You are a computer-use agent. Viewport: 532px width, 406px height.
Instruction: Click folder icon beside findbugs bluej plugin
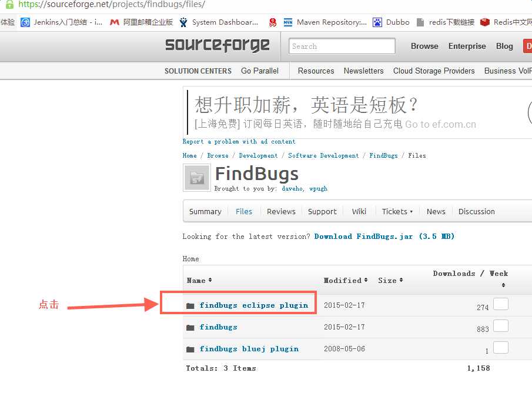(190, 350)
